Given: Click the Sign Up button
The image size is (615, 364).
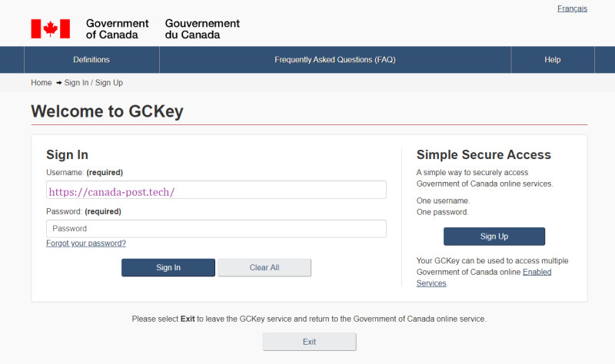Looking at the screenshot, I should tap(494, 237).
